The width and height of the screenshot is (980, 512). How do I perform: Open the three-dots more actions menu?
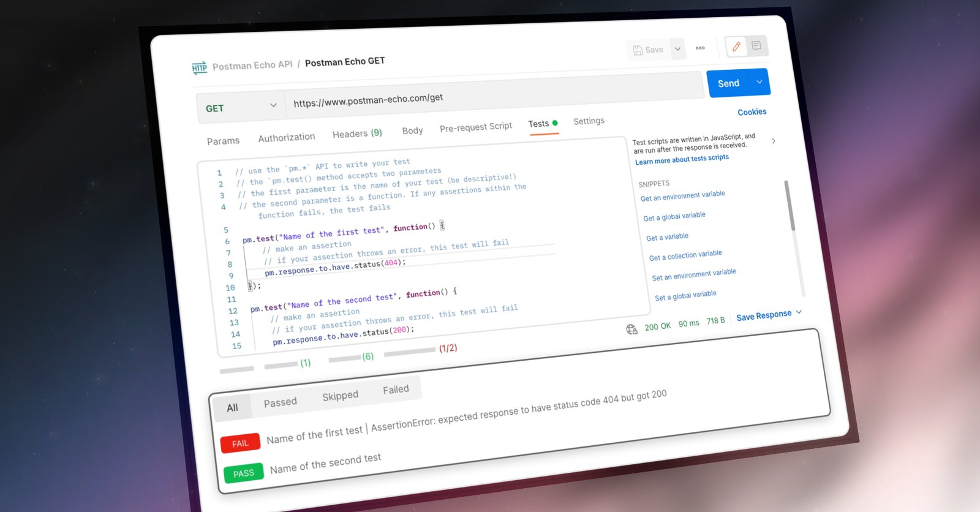[x=700, y=48]
